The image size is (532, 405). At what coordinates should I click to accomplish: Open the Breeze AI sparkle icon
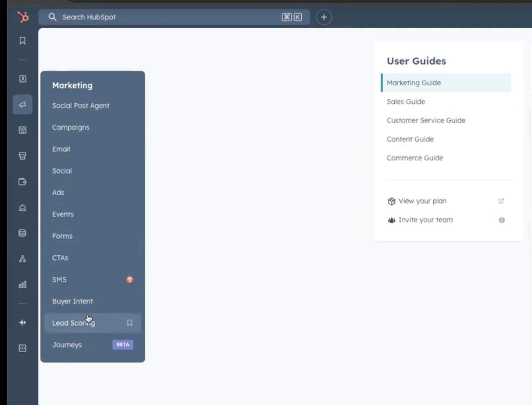(22, 323)
